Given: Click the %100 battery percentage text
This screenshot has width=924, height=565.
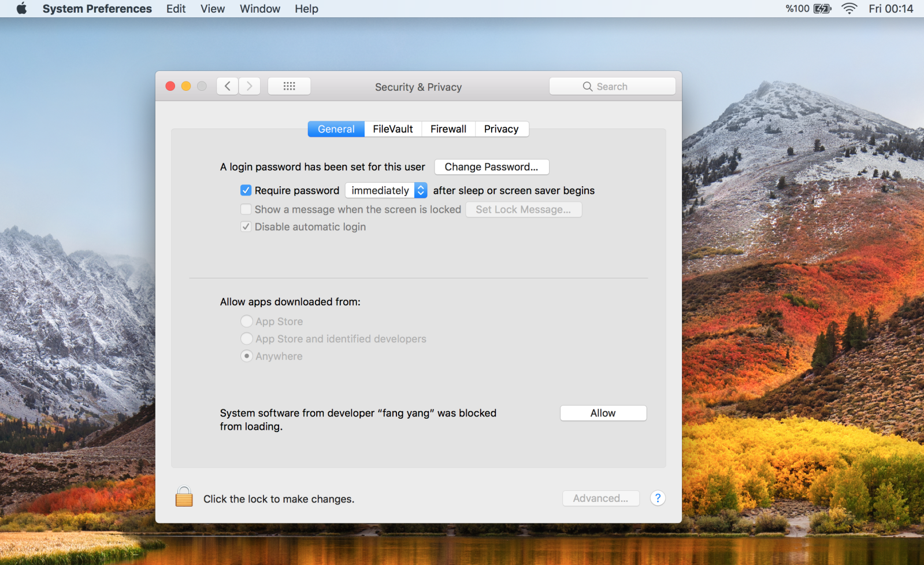Looking at the screenshot, I should coord(797,9).
